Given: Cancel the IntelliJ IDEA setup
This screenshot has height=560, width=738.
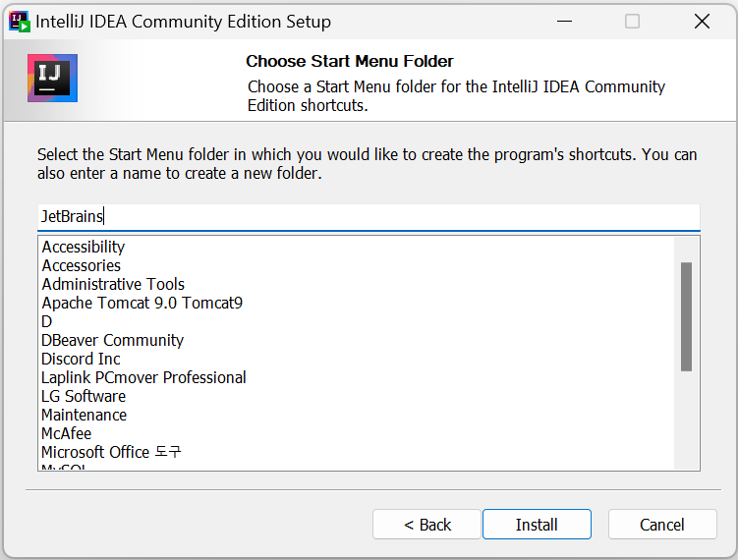Looking at the screenshot, I should (x=661, y=525).
